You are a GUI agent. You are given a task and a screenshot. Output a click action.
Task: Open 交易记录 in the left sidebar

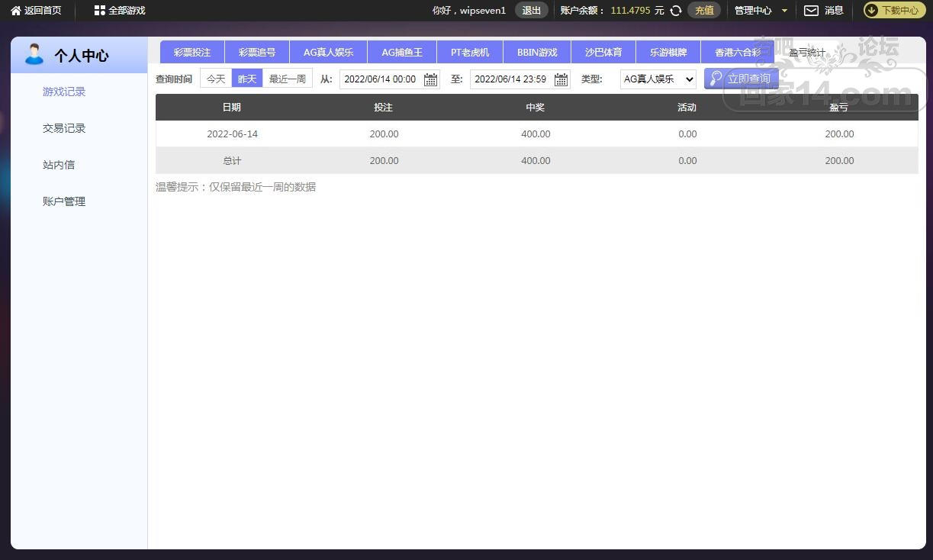coord(64,128)
